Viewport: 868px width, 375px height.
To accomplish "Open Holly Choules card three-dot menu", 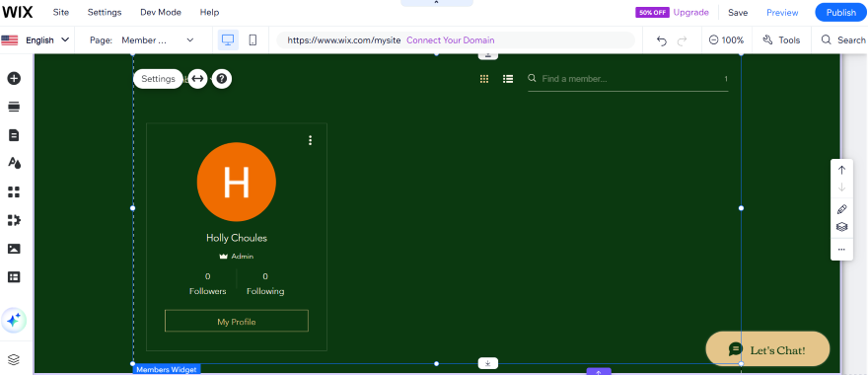I will (310, 140).
